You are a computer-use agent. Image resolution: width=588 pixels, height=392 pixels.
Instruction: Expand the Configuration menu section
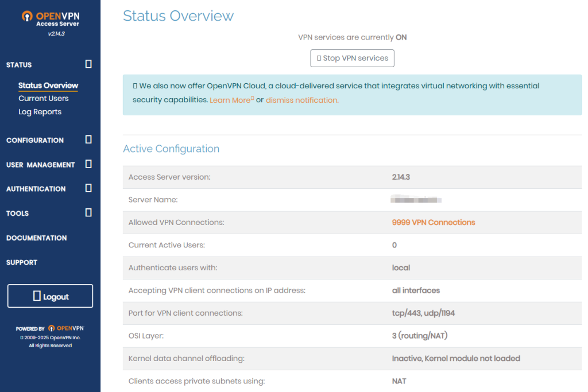(x=88, y=139)
